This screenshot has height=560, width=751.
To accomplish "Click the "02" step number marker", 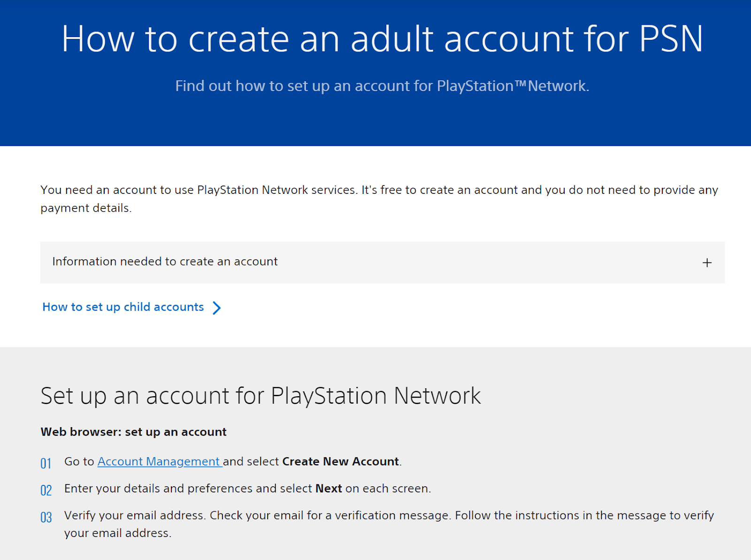I will pos(46,490).
